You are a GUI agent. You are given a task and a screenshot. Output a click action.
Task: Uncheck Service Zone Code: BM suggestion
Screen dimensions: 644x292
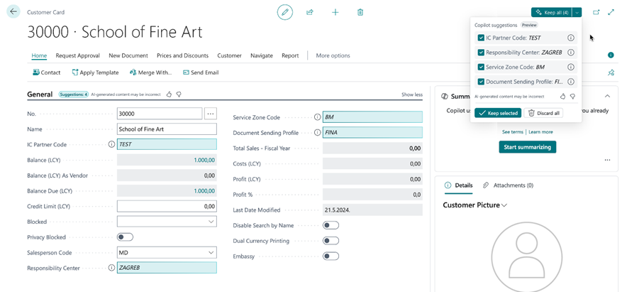click(x=481, y=67)
